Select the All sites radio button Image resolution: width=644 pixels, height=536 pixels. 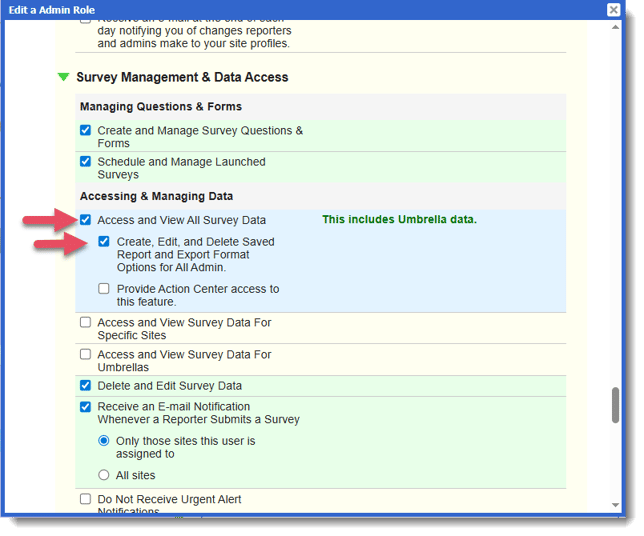click(104, 476)
